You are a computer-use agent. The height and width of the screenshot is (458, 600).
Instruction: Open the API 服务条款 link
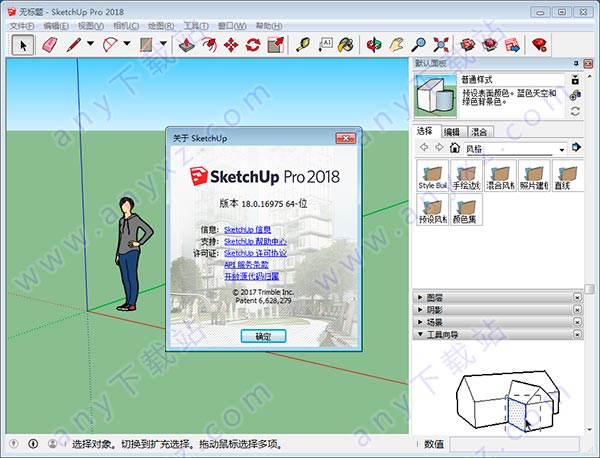246,264
